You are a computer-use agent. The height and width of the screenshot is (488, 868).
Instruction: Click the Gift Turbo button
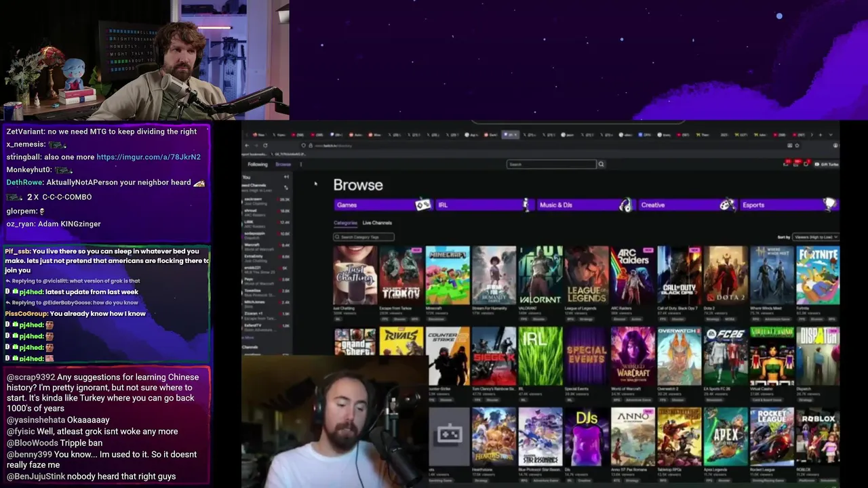[x=826, y=164]
